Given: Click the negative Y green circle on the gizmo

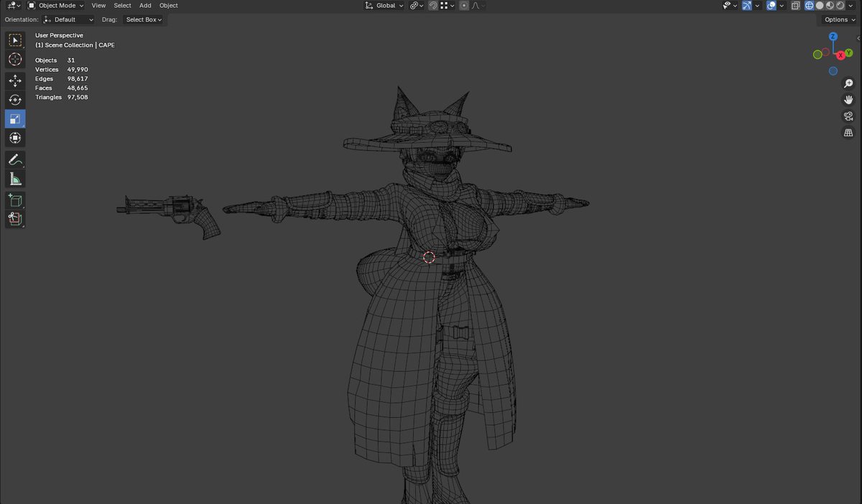Looking at the screenshot, I should click(817, 55).
